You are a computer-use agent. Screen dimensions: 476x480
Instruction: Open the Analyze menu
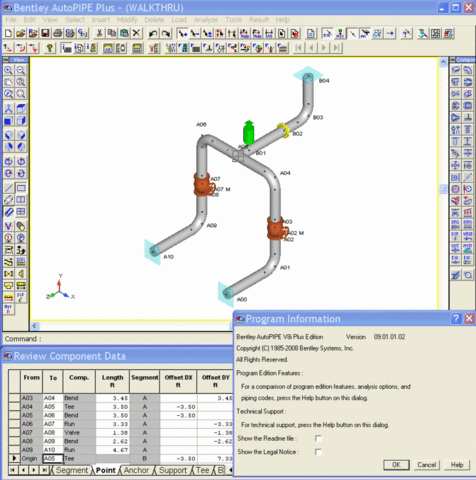tap(206, 20)
